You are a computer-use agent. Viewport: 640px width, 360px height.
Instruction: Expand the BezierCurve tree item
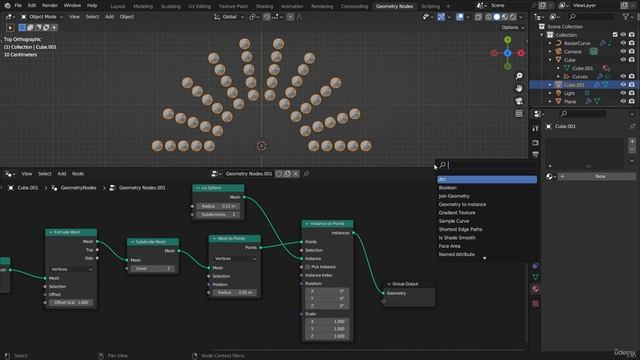pyautogui.click(x=550, y=43)
